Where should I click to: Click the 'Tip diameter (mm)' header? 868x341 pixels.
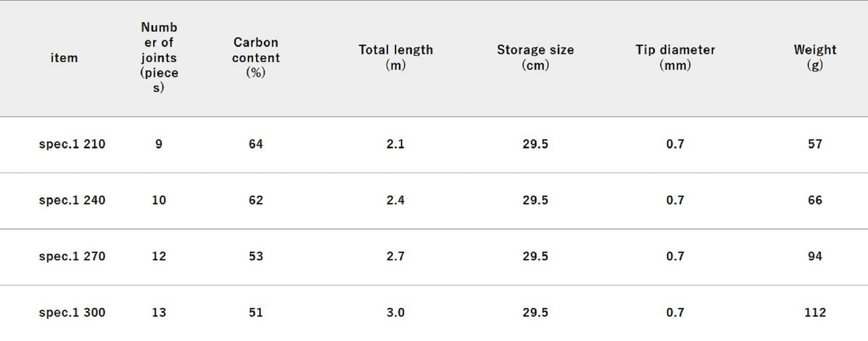click(x=675, y=57)
